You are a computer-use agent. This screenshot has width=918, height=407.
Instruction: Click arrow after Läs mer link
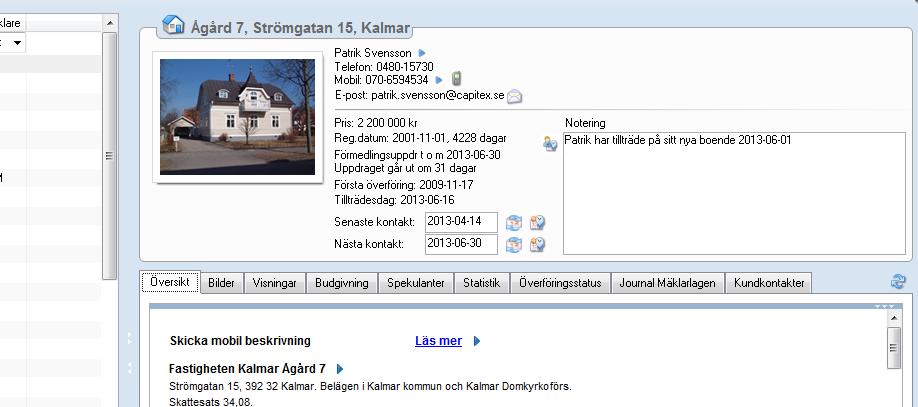[477, 341]
